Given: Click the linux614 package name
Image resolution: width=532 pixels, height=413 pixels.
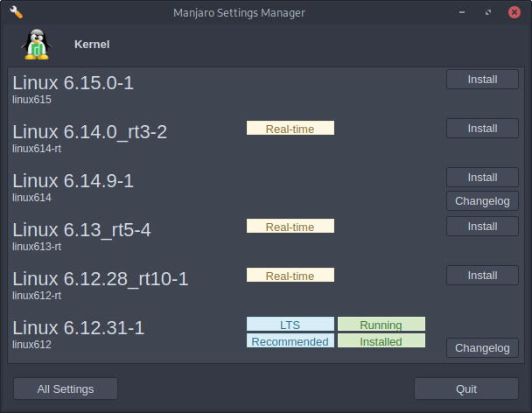Looking at the screenshot, I should [x=31, y=198].
